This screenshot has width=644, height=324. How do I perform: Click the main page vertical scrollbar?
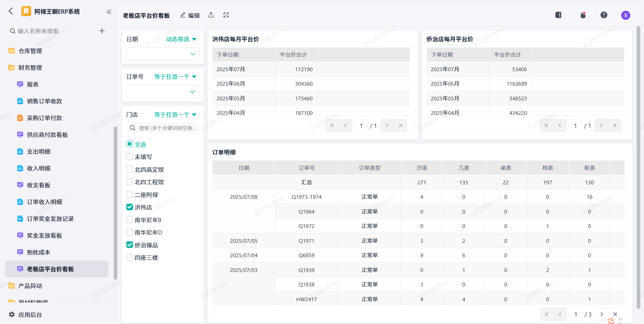638,167
